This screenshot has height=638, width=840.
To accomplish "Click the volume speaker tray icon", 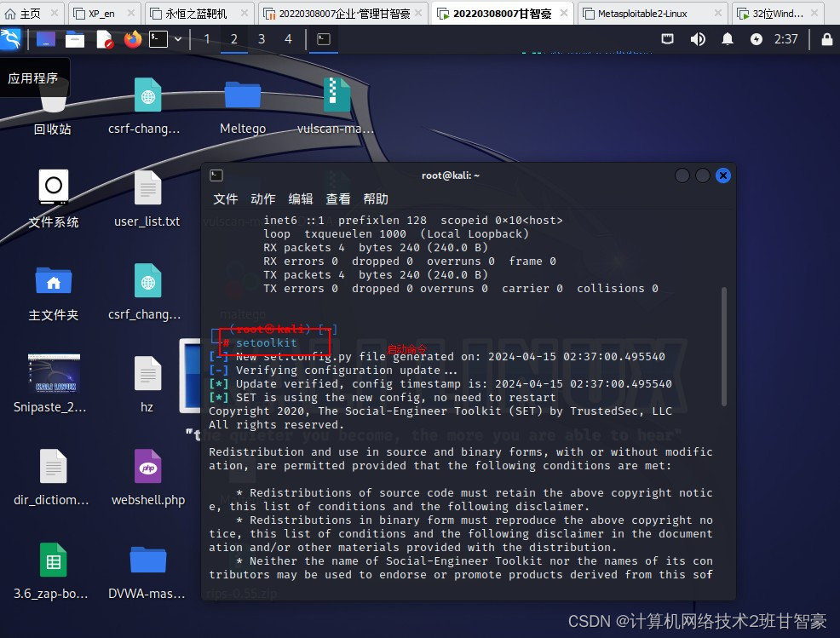I will click(x=698, y=39).
